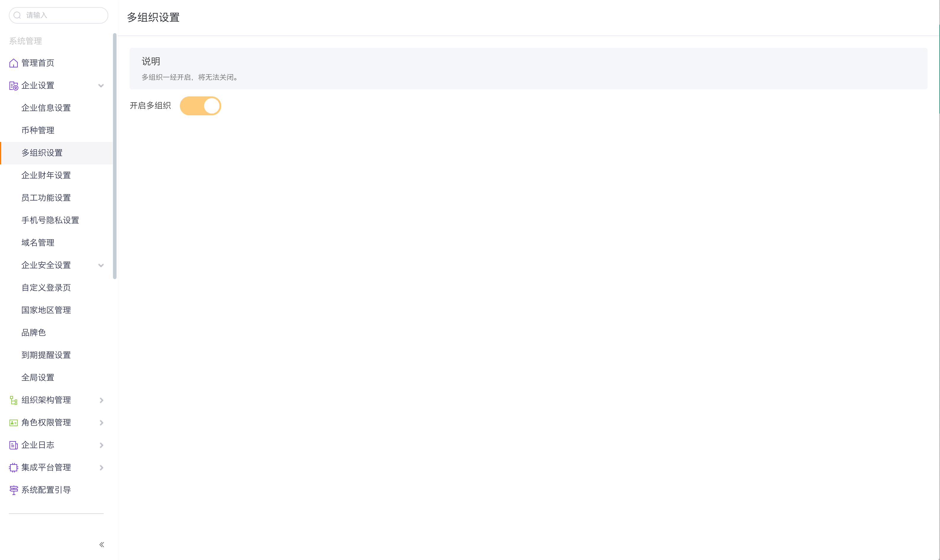940x560 pixels.
Task: Toggle the 开启多组织 switch
Action: [x=200, y=106]
